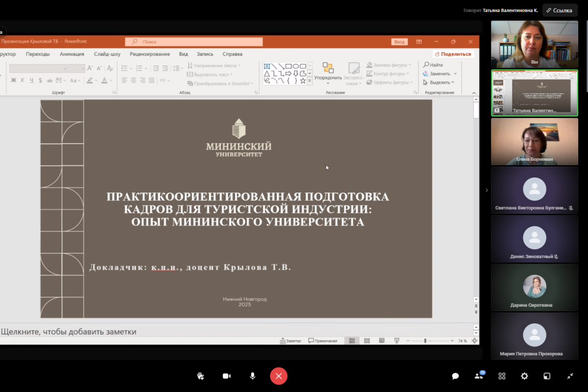588x392 pixels.
Task: Collapse the participants side panel arrow
Action: pos(487,190)
